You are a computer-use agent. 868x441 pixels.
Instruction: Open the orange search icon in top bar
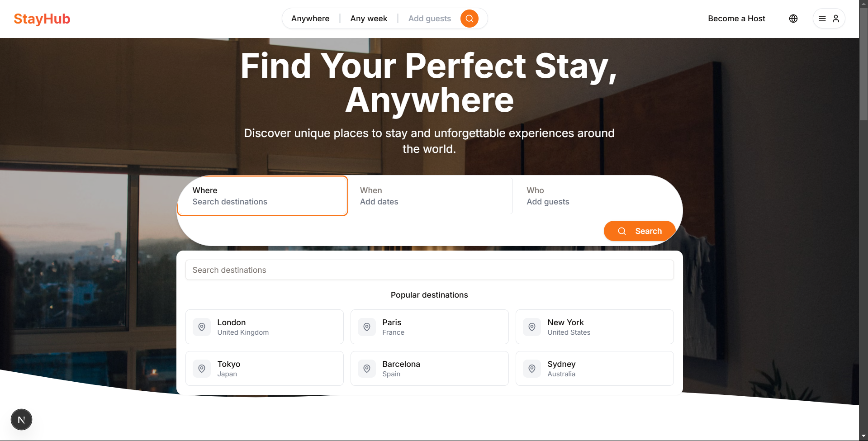click(469, 19)
